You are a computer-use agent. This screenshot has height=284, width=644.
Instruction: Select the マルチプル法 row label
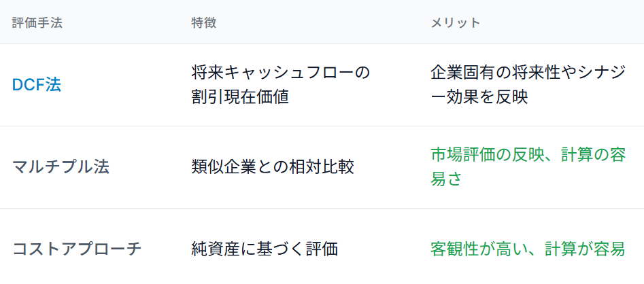[x=61, y=167]
